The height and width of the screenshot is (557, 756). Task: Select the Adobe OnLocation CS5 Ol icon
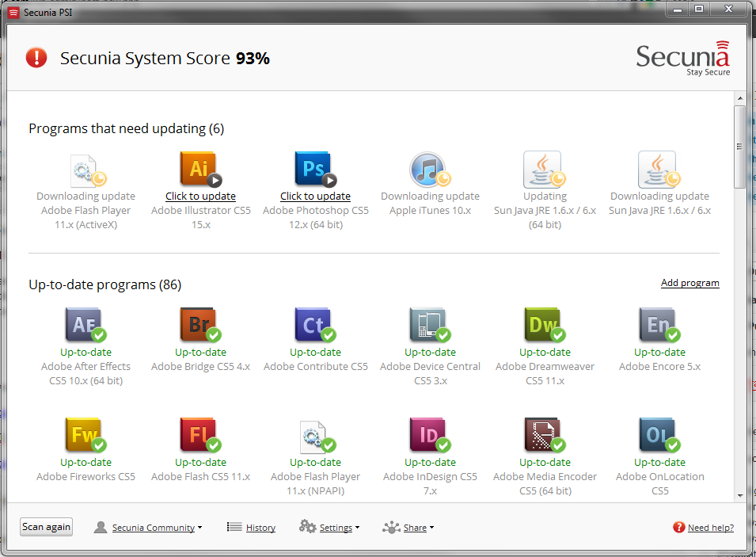(x=659, y=435)
